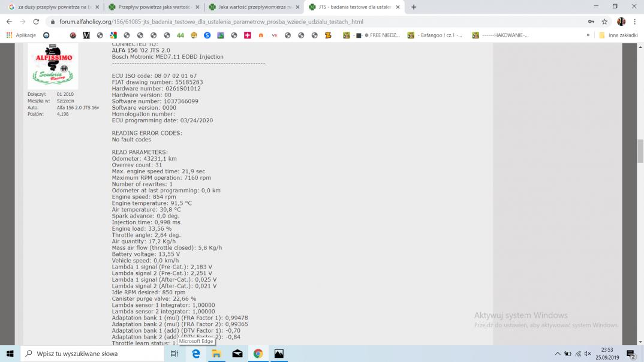Open the taskbar clock showing 23:53

[607, 354]
